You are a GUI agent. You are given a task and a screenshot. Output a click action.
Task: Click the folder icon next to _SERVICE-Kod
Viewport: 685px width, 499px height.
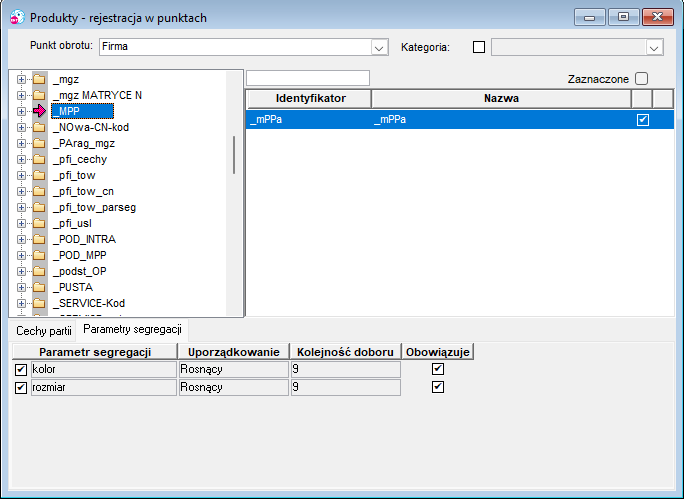click(39, 303)
